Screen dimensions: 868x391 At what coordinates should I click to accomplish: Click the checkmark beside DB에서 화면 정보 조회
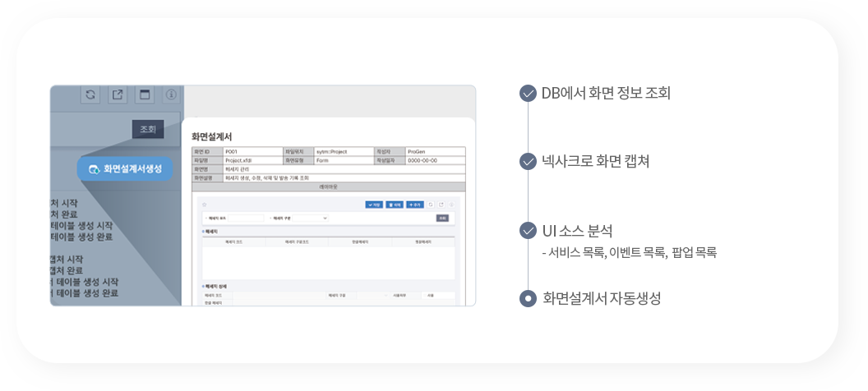point(529,93)
